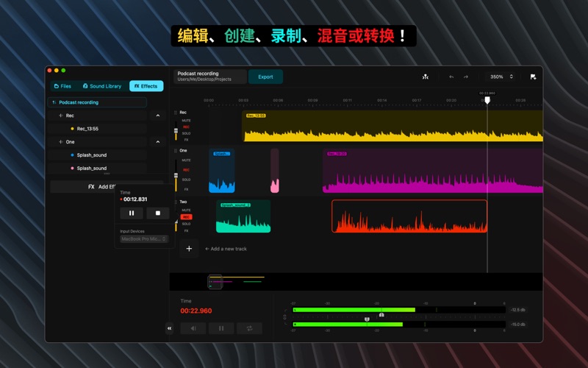Adjust the 350% zoom stepper

tap(512, 77)
